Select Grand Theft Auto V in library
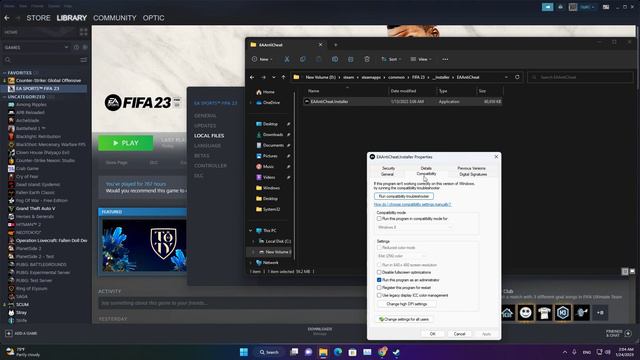The image size is (640, 360). pos(35,209)
